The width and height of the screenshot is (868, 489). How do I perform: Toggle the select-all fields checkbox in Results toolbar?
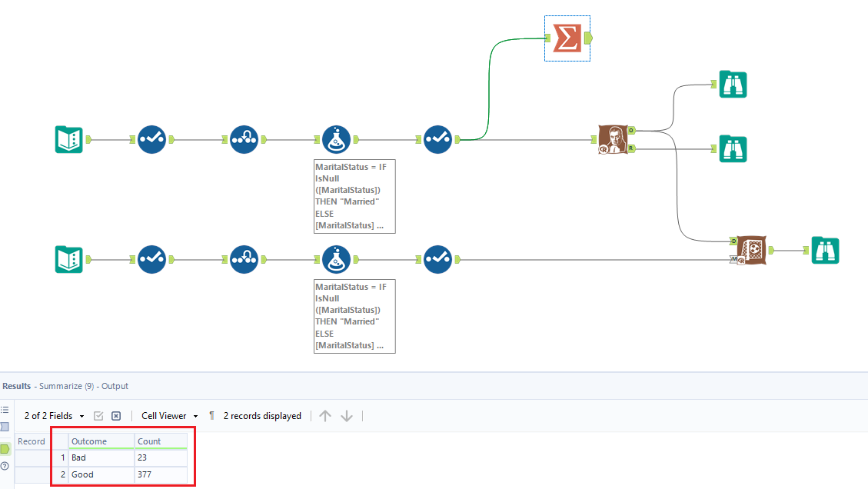[99, 415]
